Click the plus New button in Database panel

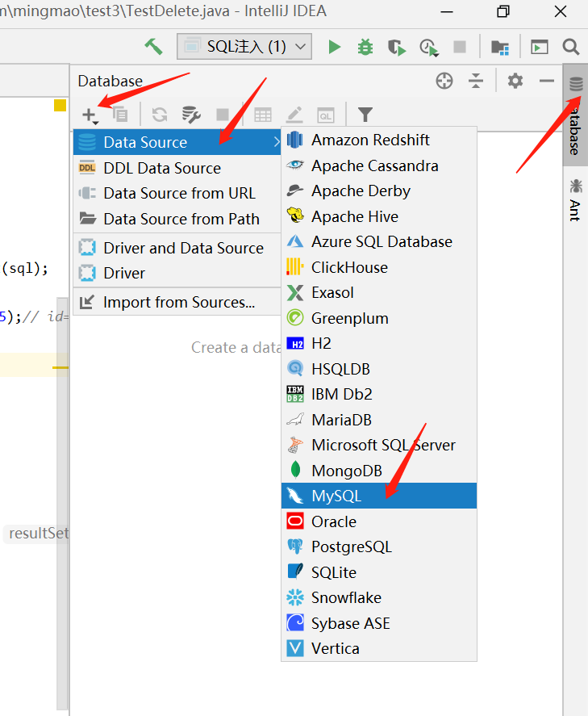[90, 115]
